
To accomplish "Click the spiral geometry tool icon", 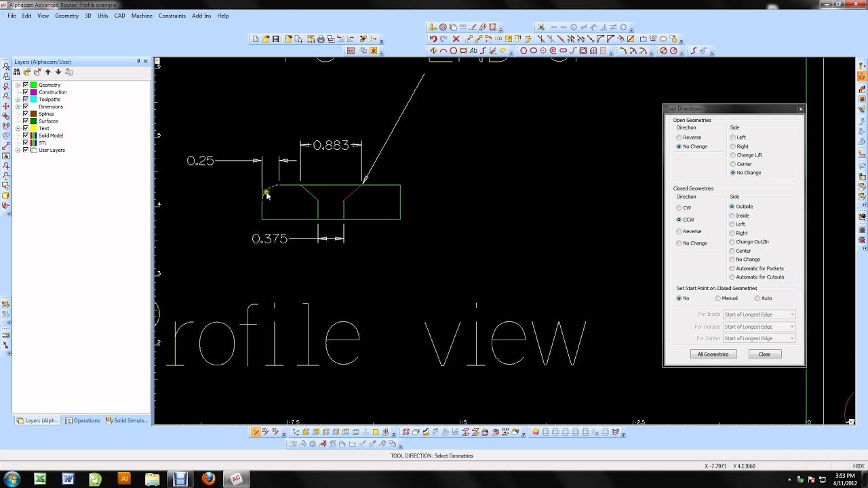I will [553, 51].
